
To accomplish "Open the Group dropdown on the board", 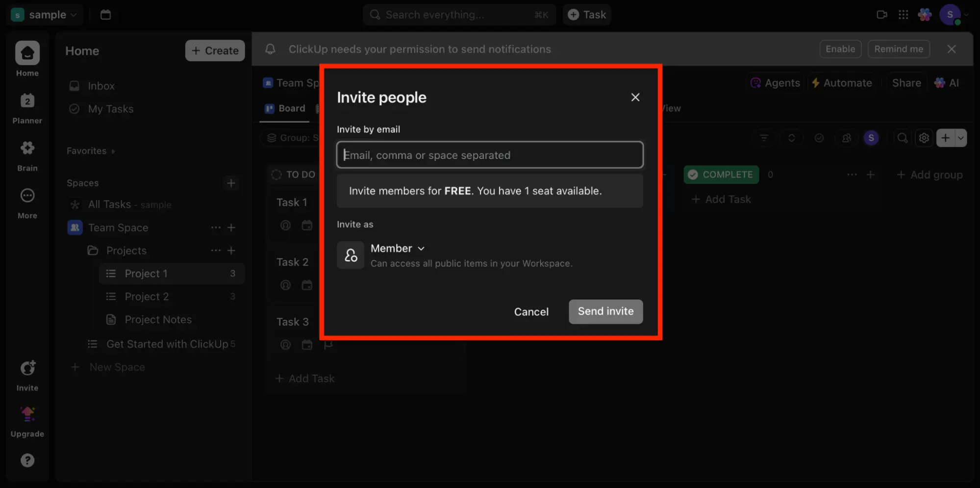I will 292,138.
